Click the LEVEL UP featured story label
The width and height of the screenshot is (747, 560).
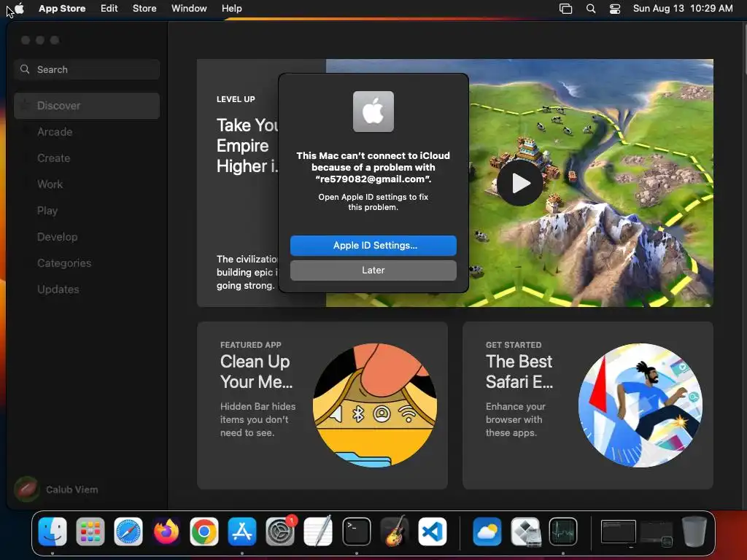(236, 99)
